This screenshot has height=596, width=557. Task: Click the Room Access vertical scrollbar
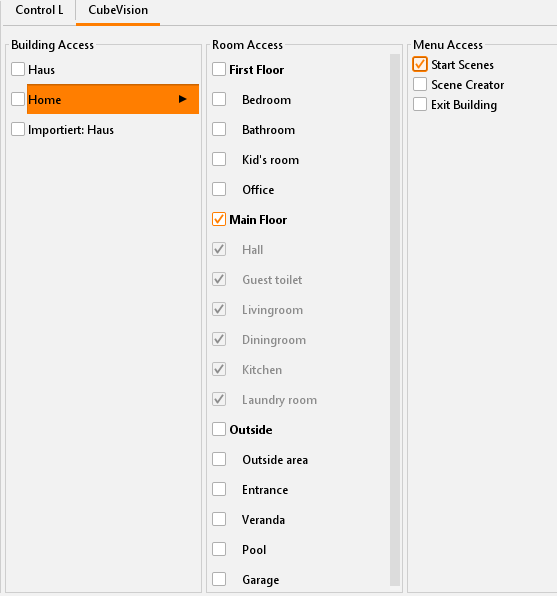pyautogui.click(x=395, y=320)
